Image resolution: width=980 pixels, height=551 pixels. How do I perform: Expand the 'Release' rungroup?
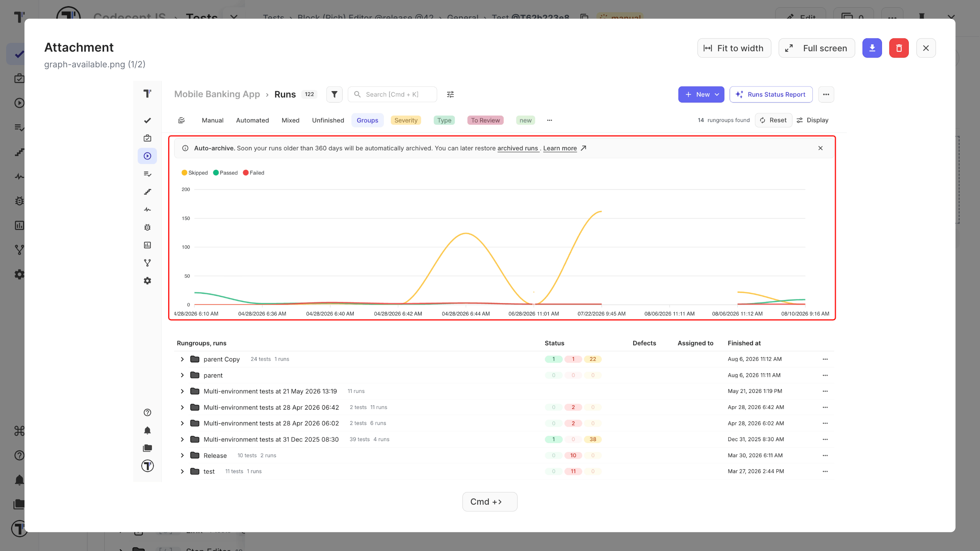point(182,455)
